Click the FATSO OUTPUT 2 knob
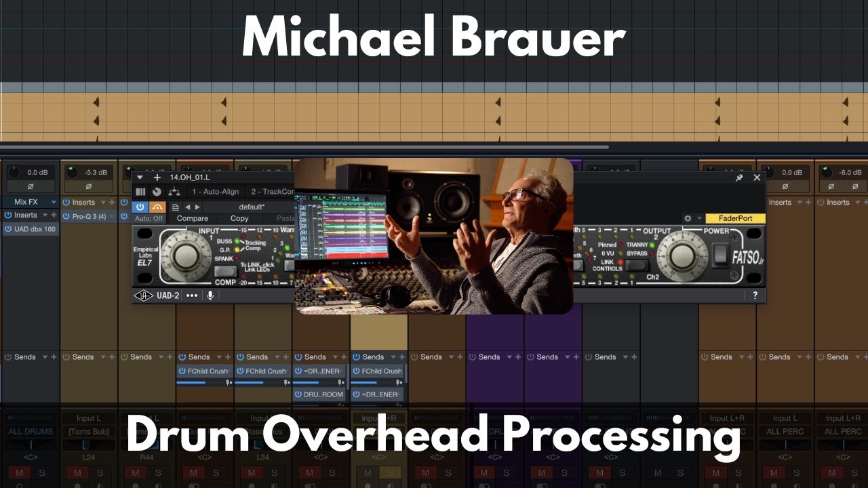This screenshot has height=488, width=868. pyautogui.click(x=682, y=256)
